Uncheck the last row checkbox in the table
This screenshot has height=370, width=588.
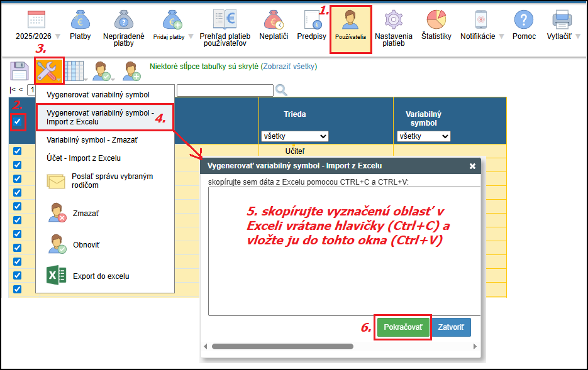coord(17,289)
